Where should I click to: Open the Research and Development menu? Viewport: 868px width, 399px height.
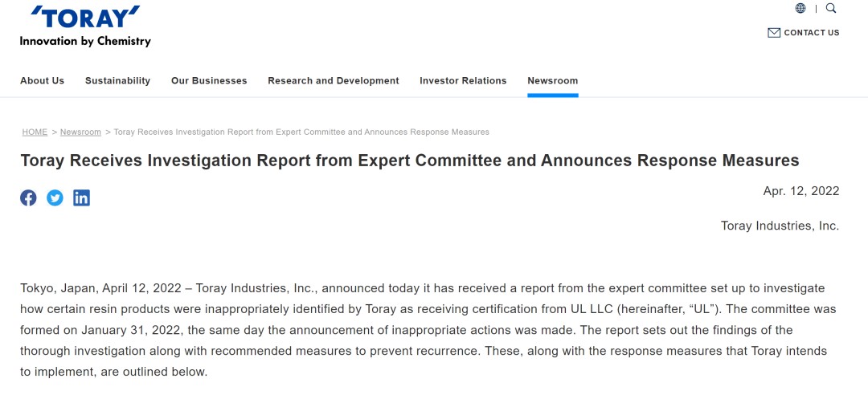point(334,81)
